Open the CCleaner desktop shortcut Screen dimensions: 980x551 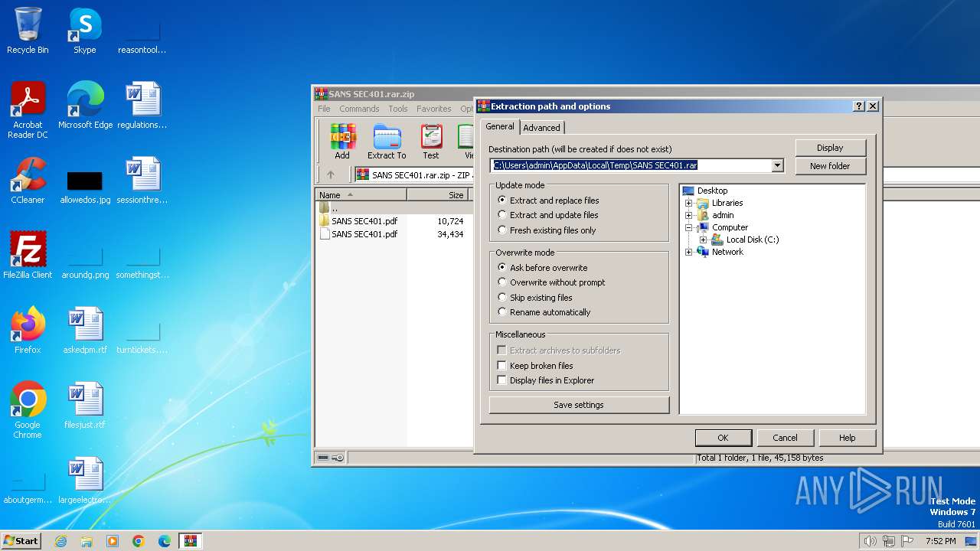[28, 181]
